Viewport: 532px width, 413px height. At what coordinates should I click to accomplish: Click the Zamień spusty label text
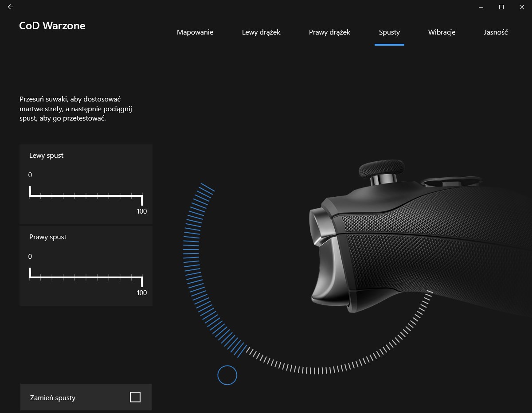(x=53, y=397)
